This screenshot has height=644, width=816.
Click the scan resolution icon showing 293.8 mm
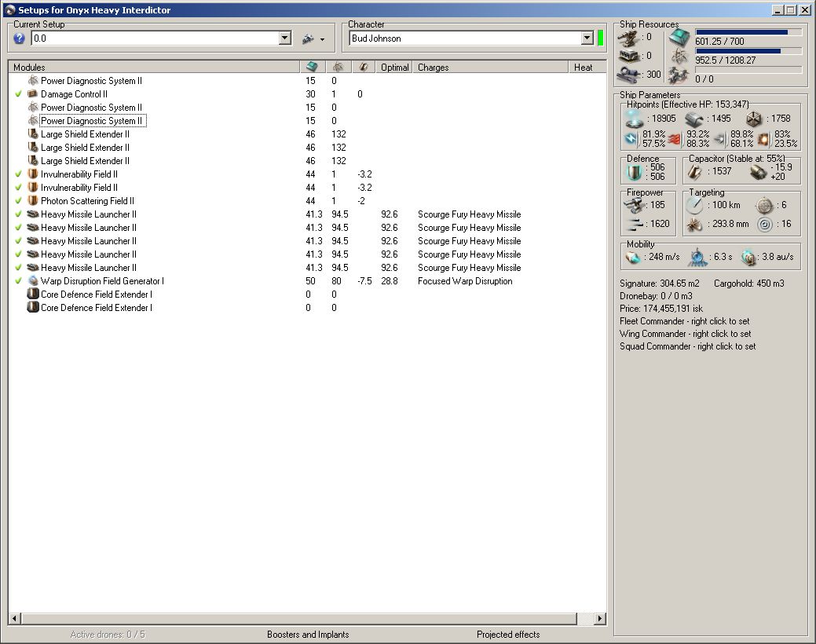694,225
